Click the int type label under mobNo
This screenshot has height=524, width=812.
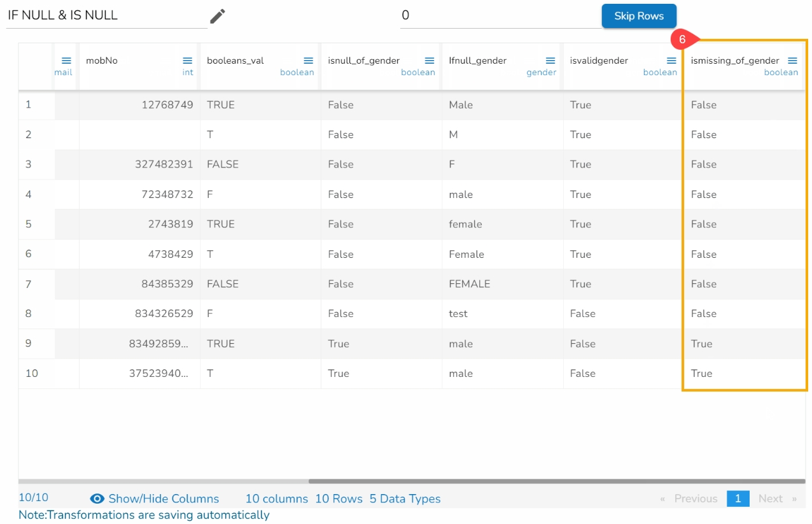click(x=188, y=73)
